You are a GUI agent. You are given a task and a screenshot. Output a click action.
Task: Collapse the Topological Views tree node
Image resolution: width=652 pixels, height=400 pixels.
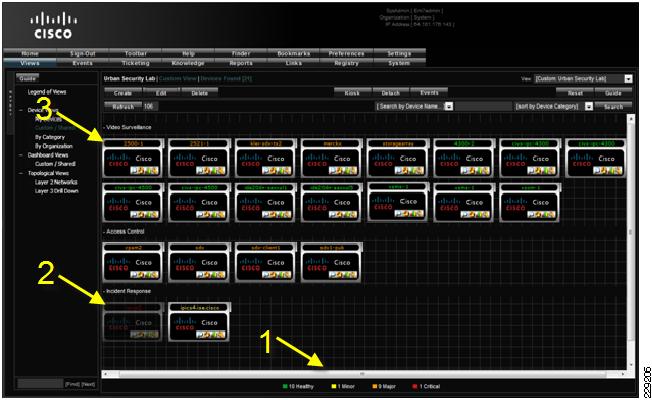point(21,173)
